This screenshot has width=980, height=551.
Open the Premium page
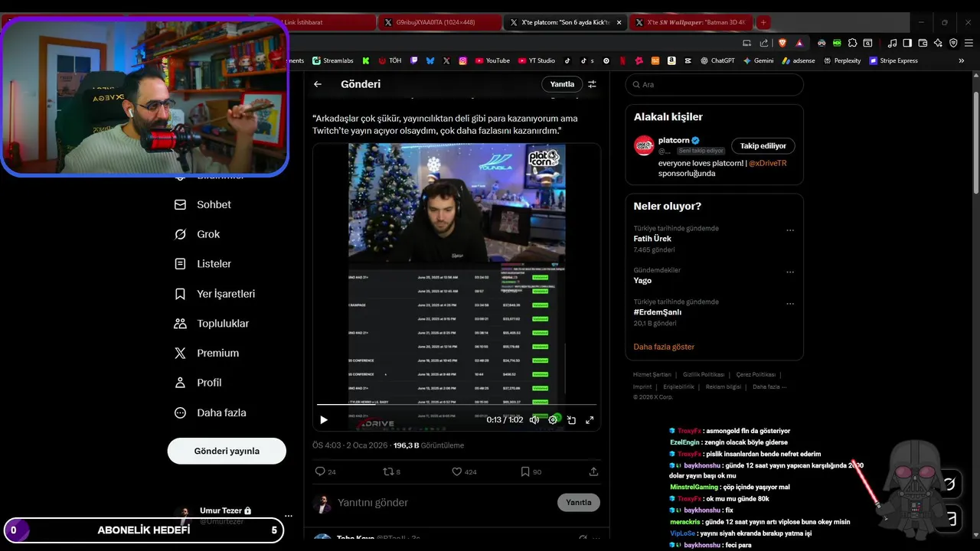click(x=207, y=353)
